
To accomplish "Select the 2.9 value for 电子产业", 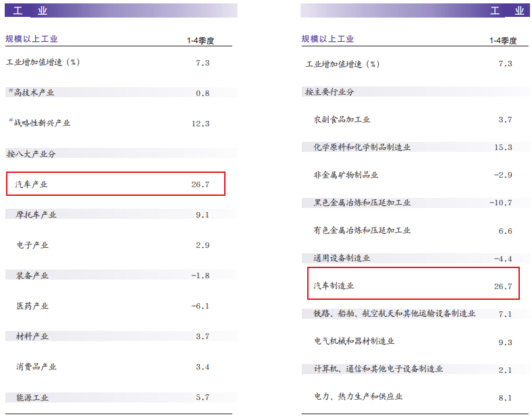I will point(203,245).
